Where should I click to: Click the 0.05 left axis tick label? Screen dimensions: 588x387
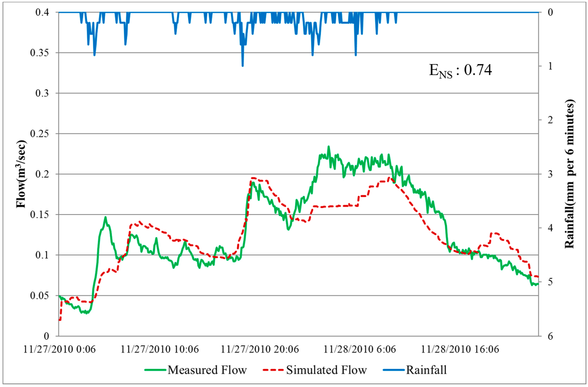[x=39, y=295]
